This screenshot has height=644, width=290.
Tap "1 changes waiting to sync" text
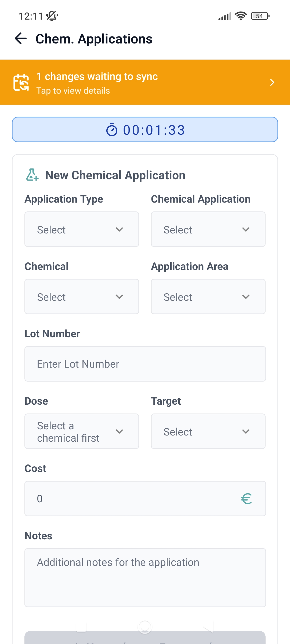tap(97, 76)
